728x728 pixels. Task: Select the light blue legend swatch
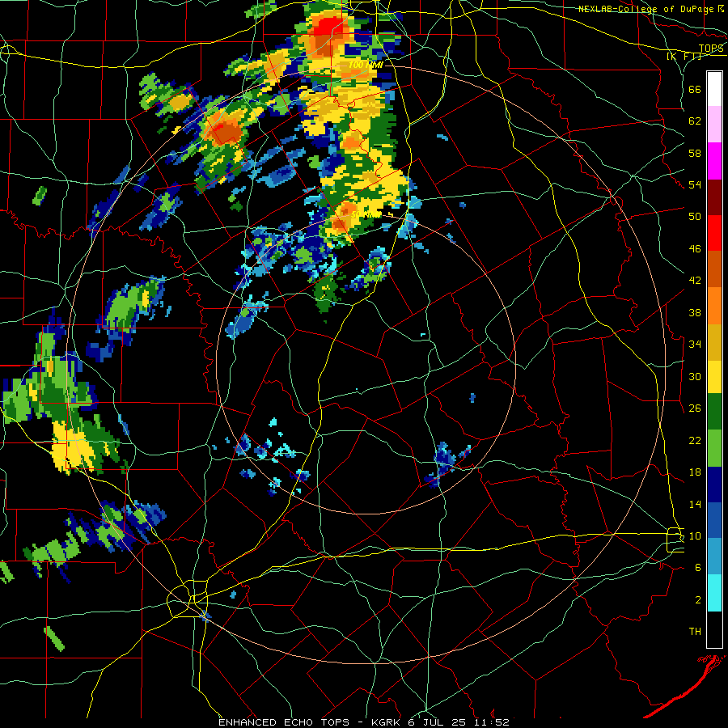pyautogui.click(x=714, y=557)
